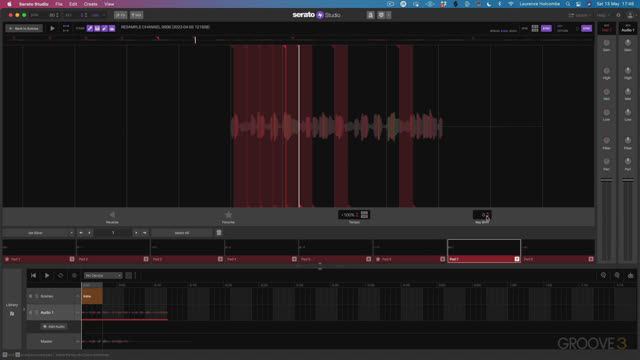Play the sample in the sampler header
Screen dimensions: 640x360
point(52,29)
